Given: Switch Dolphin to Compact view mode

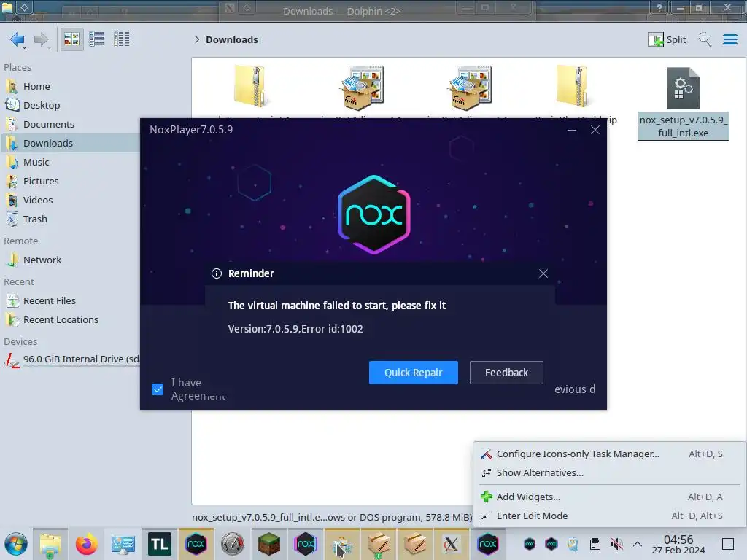Looking at the screenshot, I should [97, 39].
